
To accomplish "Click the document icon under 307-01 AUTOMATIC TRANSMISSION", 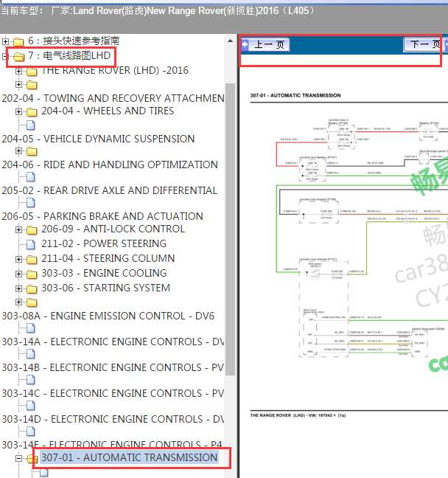I will click(44, 473).
